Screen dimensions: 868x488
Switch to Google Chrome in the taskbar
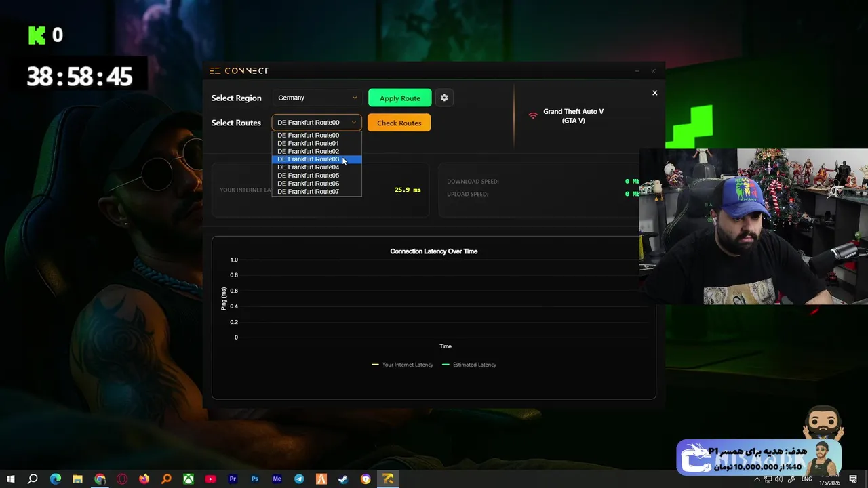(x=100, y=479)
